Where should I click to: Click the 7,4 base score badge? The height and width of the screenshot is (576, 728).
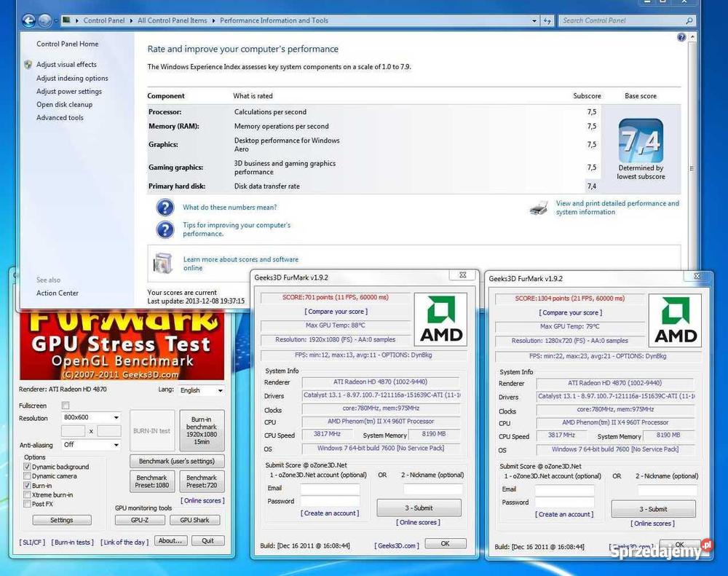click(641, 141)
